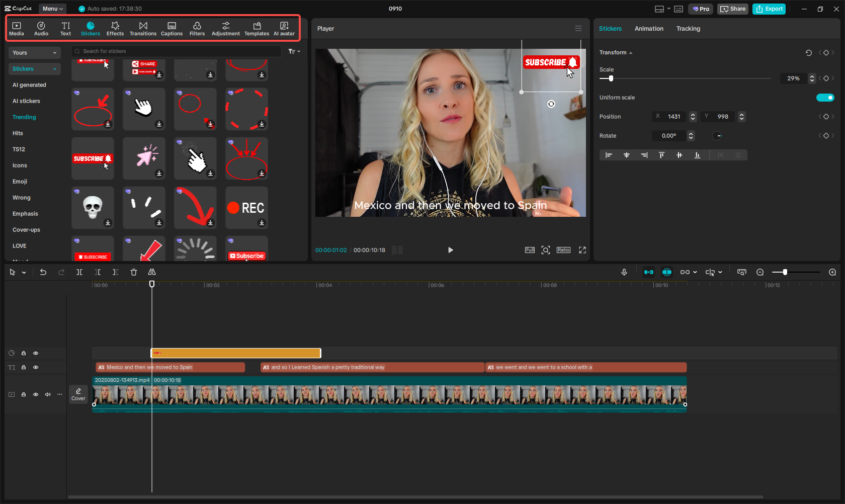This screenshot has width=845, height=504.
Task: Click the Scale slider handle
Action: click(x=611, y=78)
